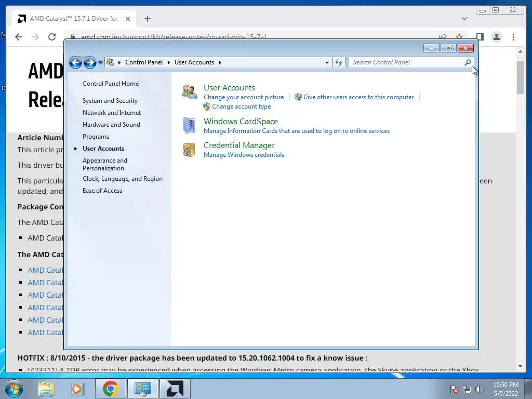Open Chrome three-dot menu

pos(513,37)
